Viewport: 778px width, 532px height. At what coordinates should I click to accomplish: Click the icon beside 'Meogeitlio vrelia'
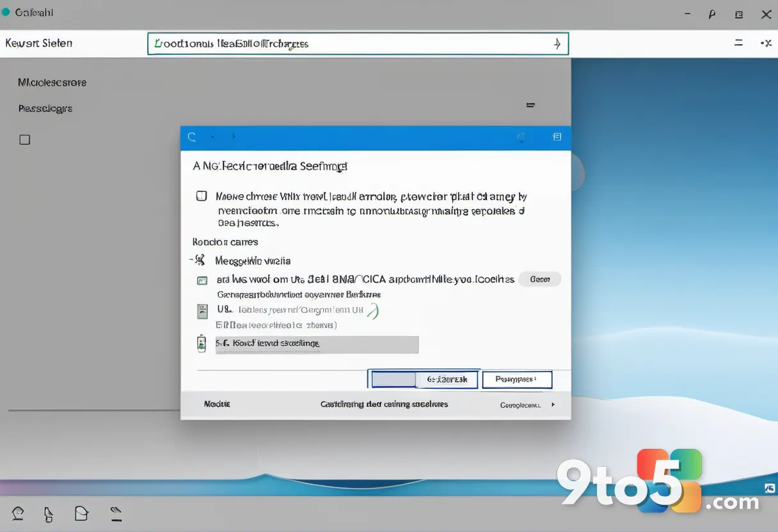200,260
